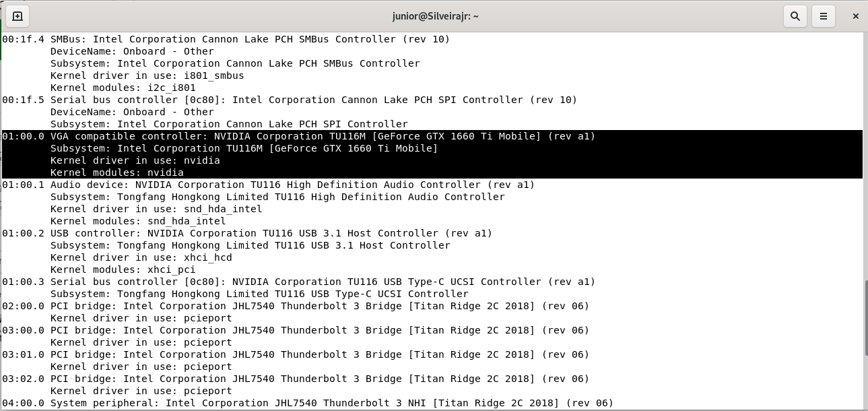Click the 00:1f.5 Serial bus controller line
The image size is (868, 411).
[290, 100]
